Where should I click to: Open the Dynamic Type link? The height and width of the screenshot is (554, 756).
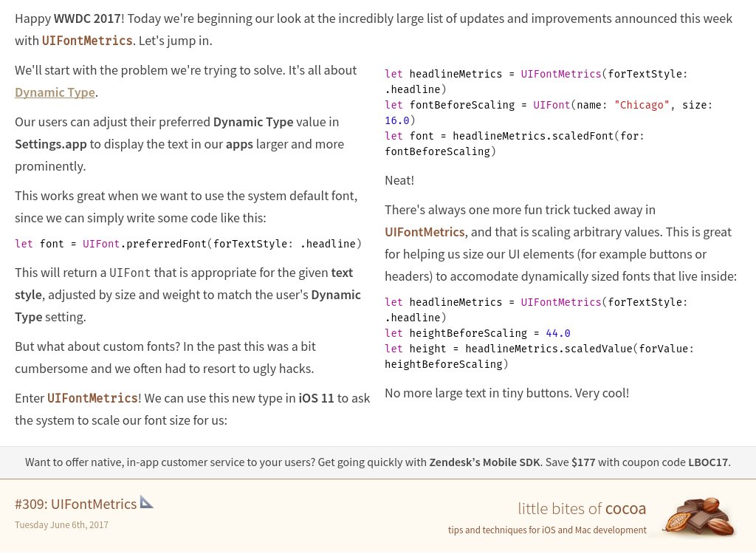[55, 92]
